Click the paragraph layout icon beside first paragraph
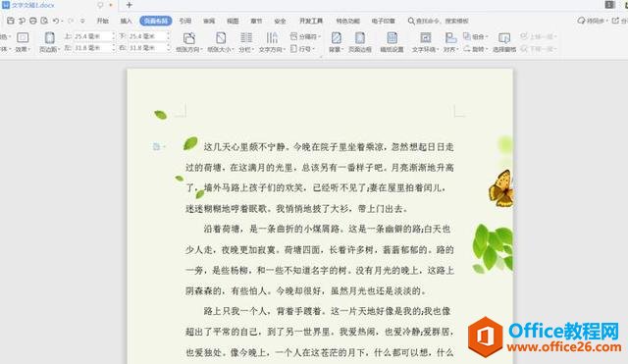The width and height of the screenshot is (628, 364). 157,146
